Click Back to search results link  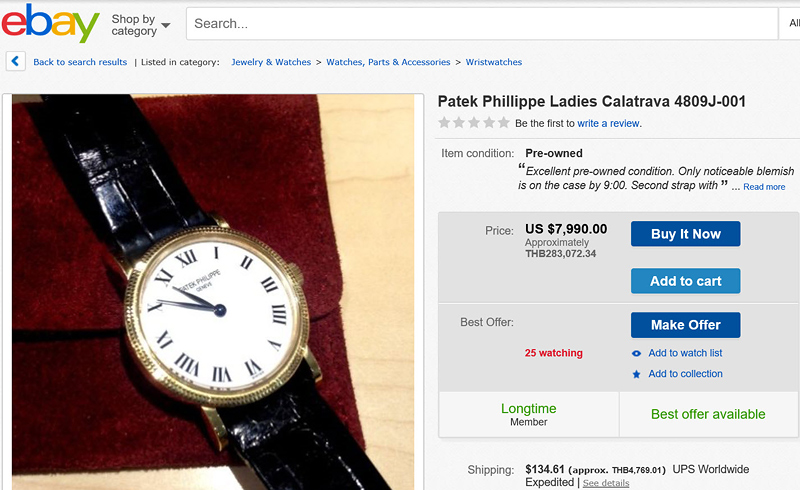pos(80,62)
